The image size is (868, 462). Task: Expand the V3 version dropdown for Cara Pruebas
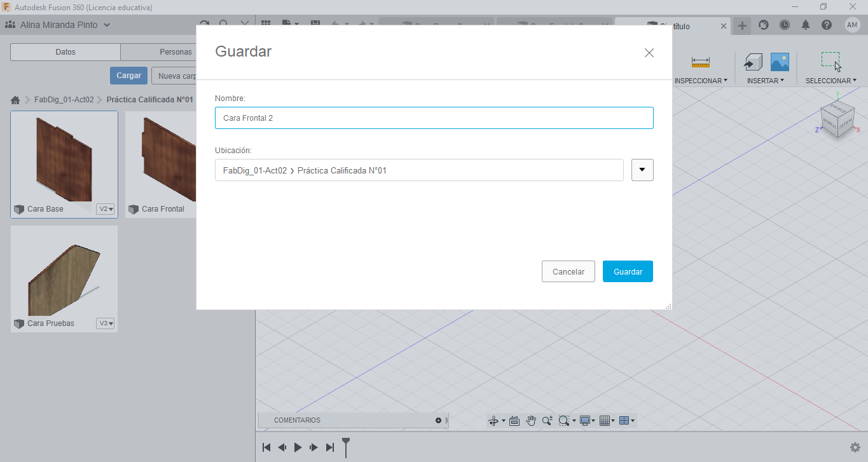106,323
